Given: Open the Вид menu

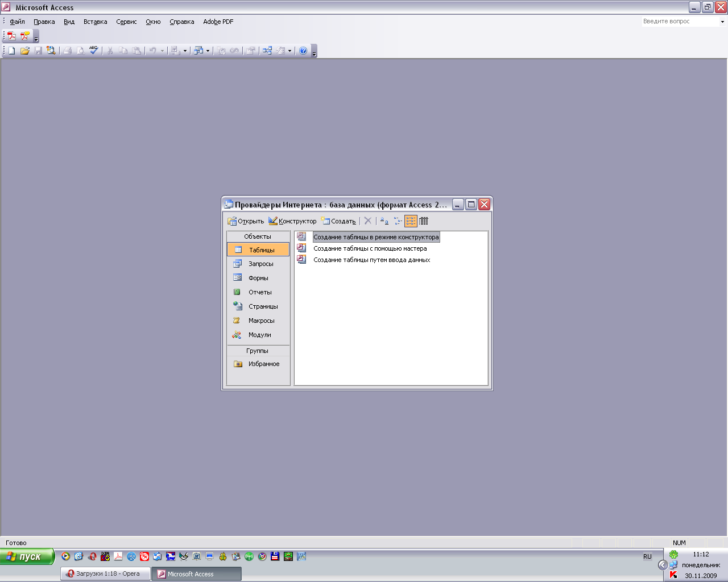Looking at the screenshot, I should coord(69,22).
